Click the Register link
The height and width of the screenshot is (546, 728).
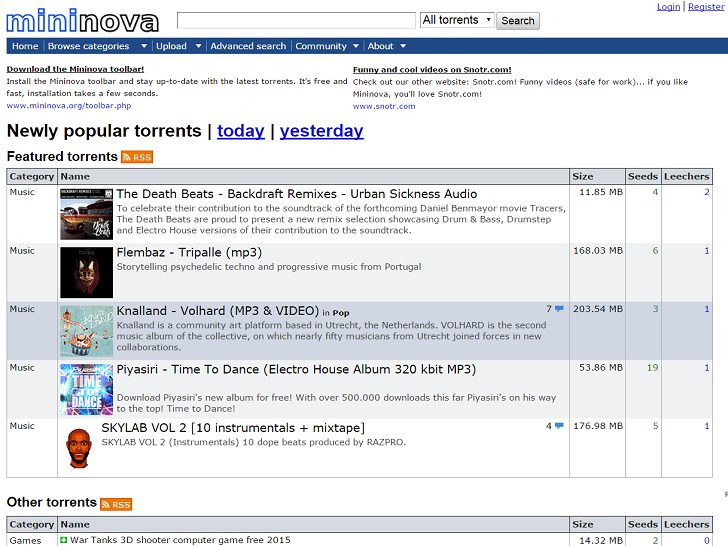point(706,6)
